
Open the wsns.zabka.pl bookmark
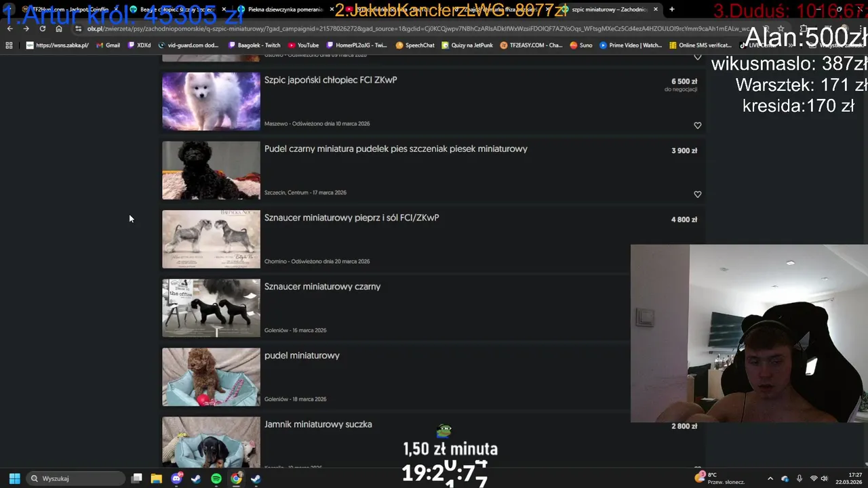pos(58,45)
